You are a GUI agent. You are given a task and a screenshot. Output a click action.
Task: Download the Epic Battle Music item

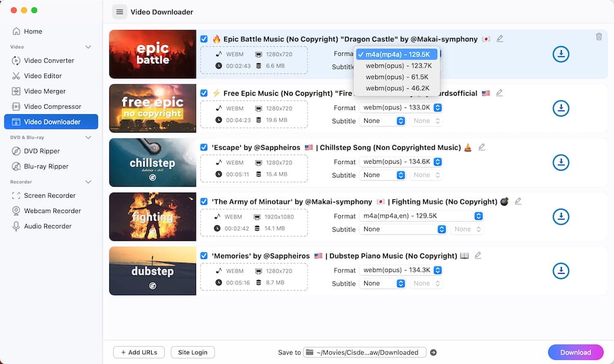[561, 54]
